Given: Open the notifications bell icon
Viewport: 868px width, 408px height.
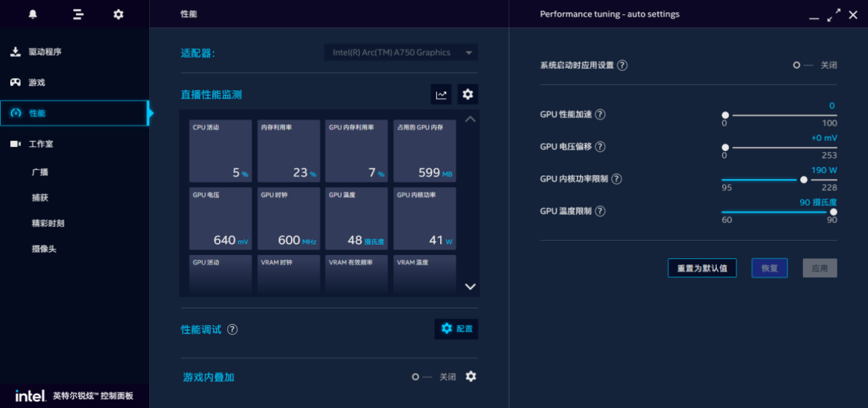Looking at the screenshot, I should coord(33,14).
